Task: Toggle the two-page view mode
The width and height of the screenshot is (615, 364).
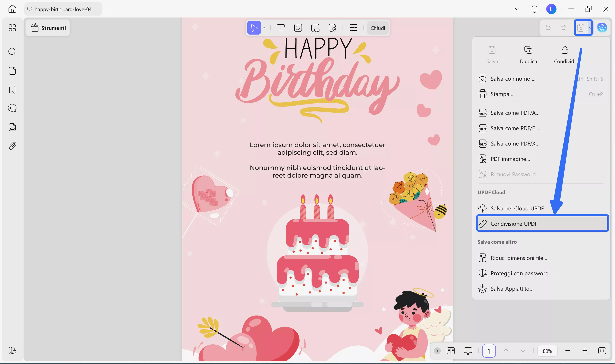Action: (x=451, y=351)
